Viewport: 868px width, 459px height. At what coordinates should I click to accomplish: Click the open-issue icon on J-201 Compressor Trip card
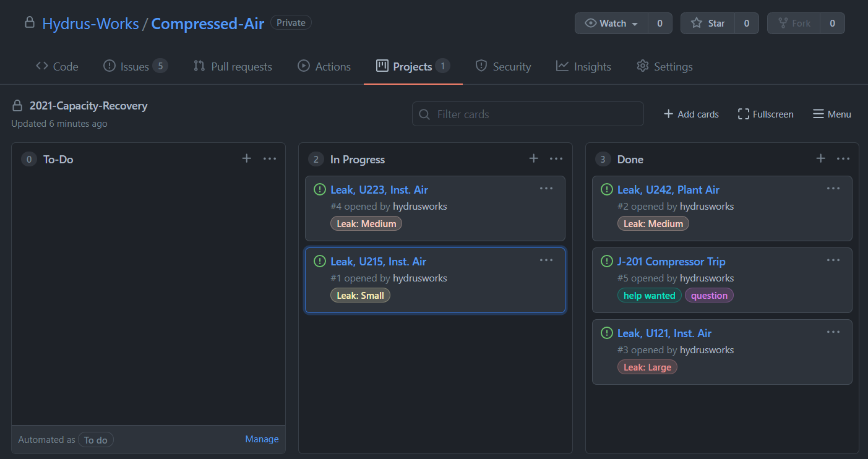(x=607, y=261)
